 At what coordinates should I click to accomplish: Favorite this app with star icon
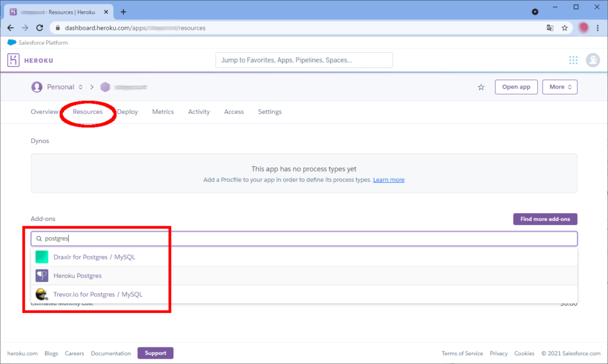click(x=481, y=87)
